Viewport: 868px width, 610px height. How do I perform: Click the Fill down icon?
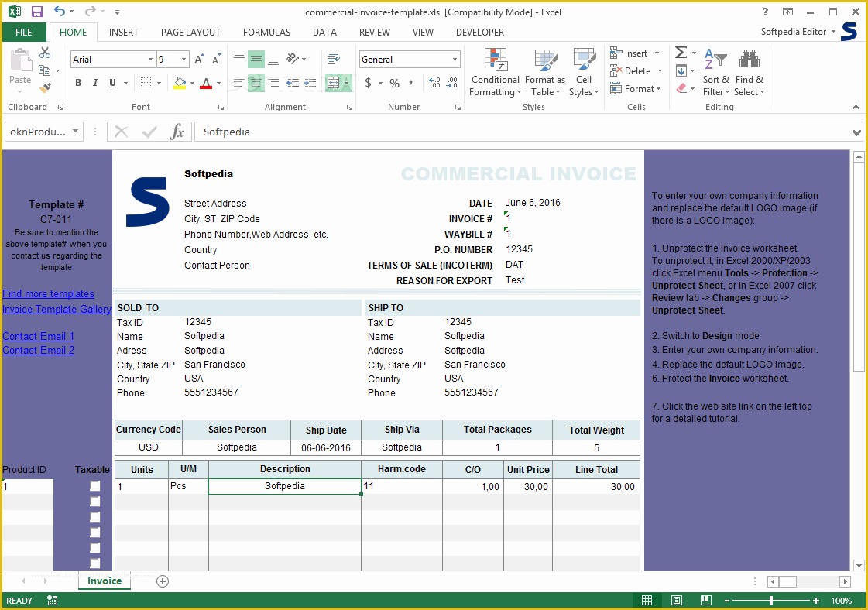coord(681,71)
